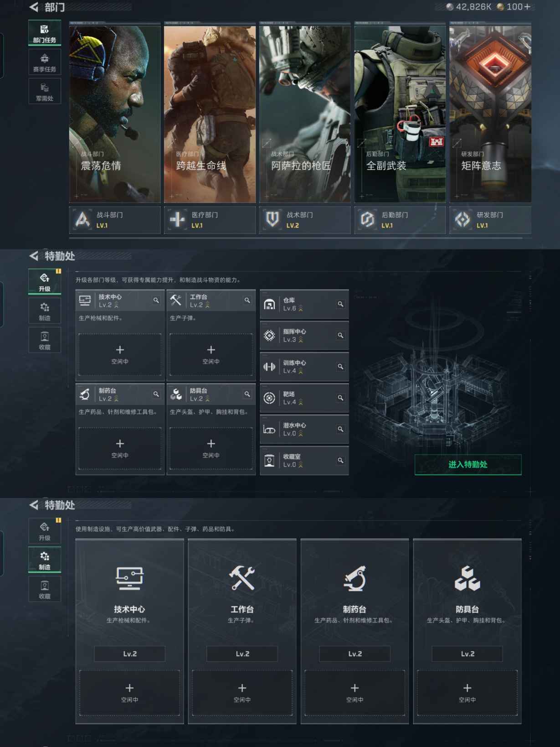Switch to the 军需处 tab
Image resolution: width=560 pixels, height=747 pixels.
[x=45, y=91]
